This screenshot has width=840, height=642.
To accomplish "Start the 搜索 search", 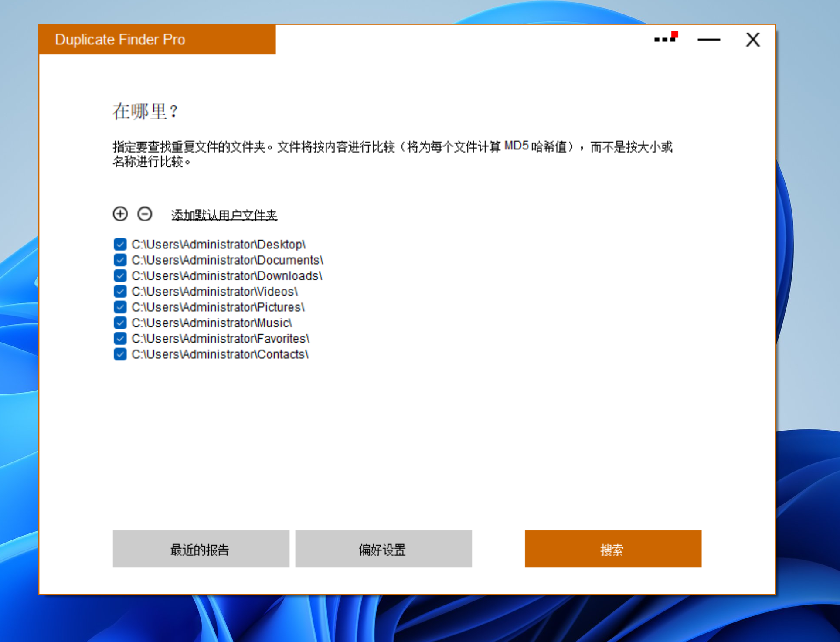I will [x=613, y=549].
